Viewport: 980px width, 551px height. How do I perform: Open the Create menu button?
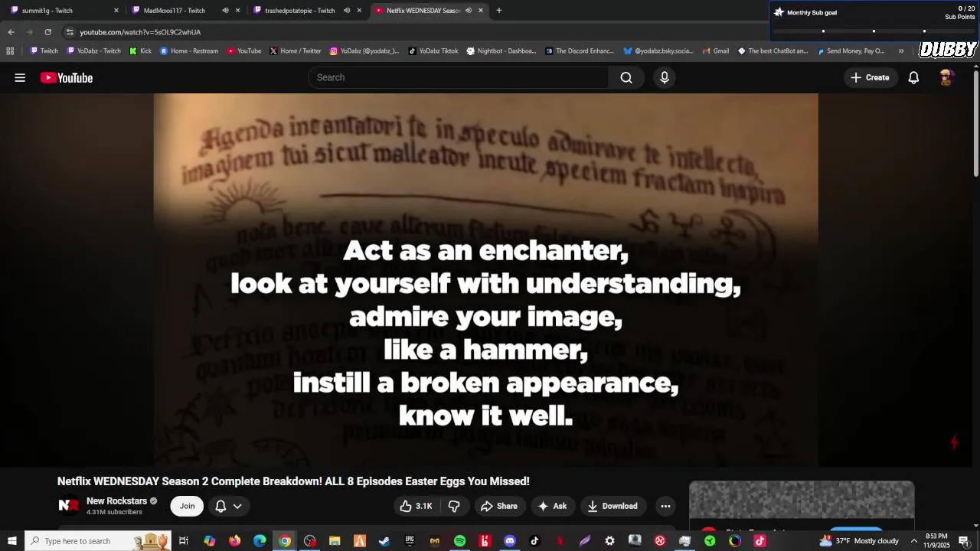870,77
